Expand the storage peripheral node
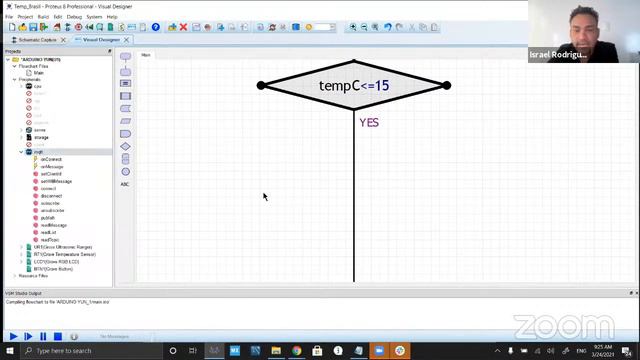The width and height of the screenshot is (640, 360). [22, 138]
